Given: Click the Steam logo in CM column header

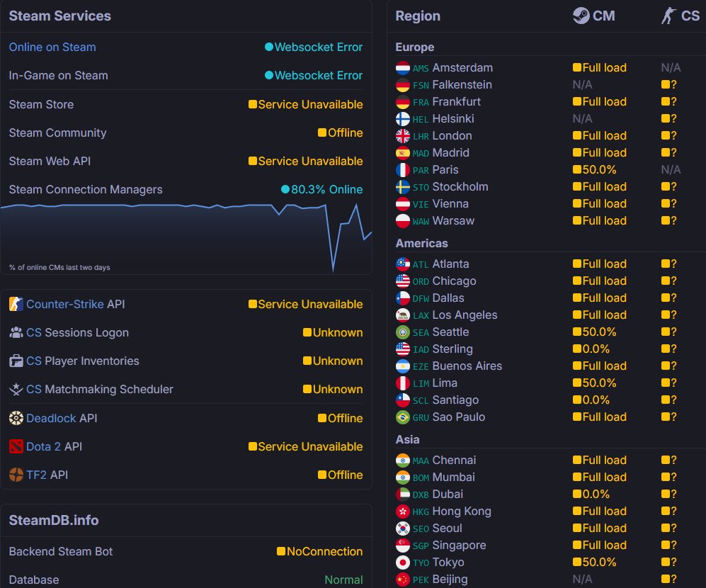Looking at the screenshot, I should 581,16.
